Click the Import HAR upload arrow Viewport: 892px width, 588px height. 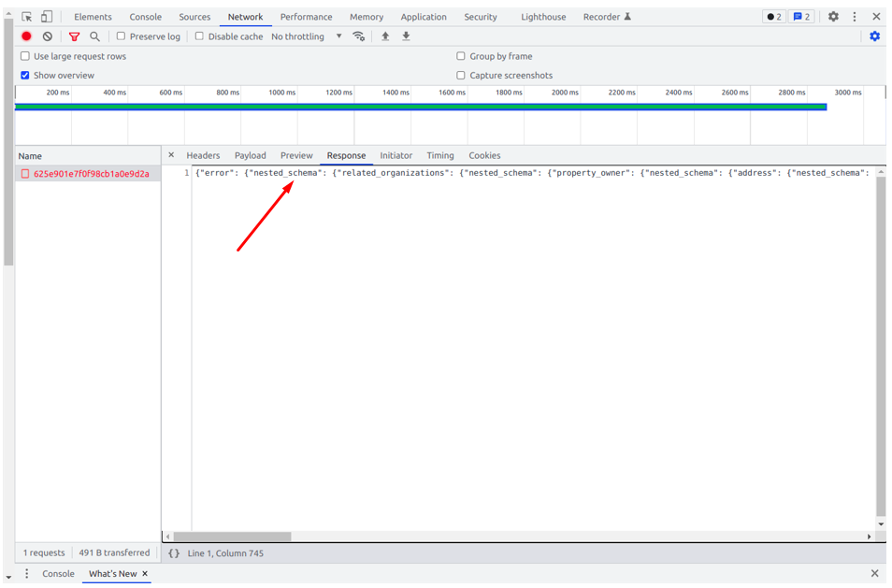coord(385,36)
